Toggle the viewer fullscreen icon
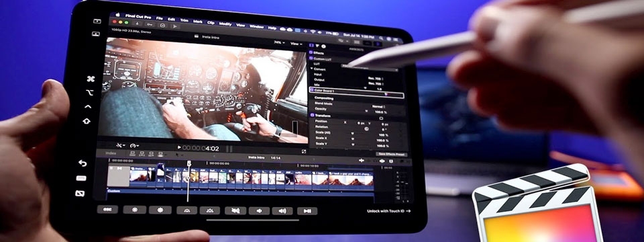Screen dimensions: 644x242 pyautogui.click(x=303, y=151)
